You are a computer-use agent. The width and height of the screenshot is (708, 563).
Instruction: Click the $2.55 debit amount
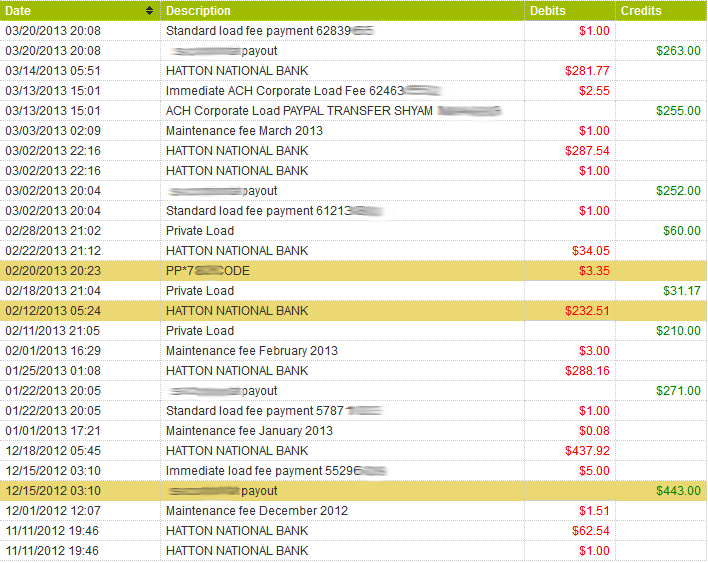click(x=594, y=91)
